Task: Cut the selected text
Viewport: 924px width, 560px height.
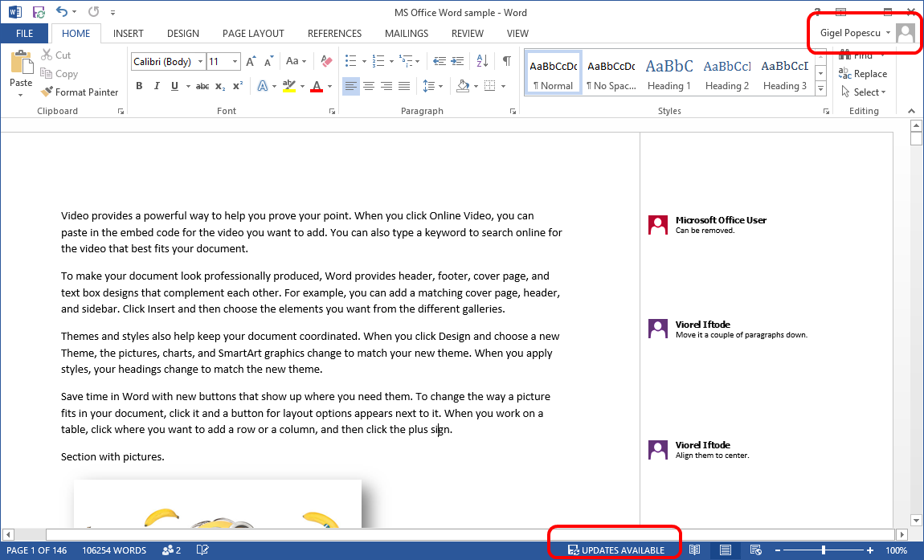Action: (56, 55)
